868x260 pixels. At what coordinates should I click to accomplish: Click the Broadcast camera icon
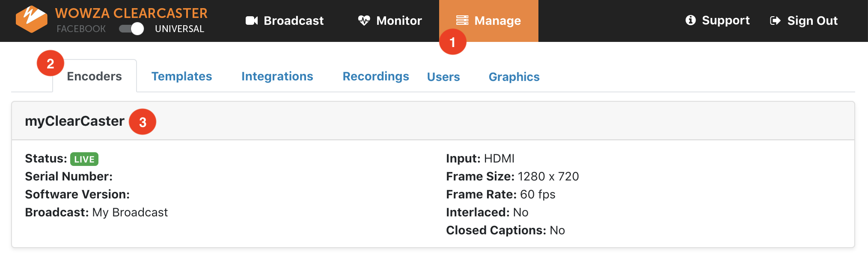click(x=252, y=21)
